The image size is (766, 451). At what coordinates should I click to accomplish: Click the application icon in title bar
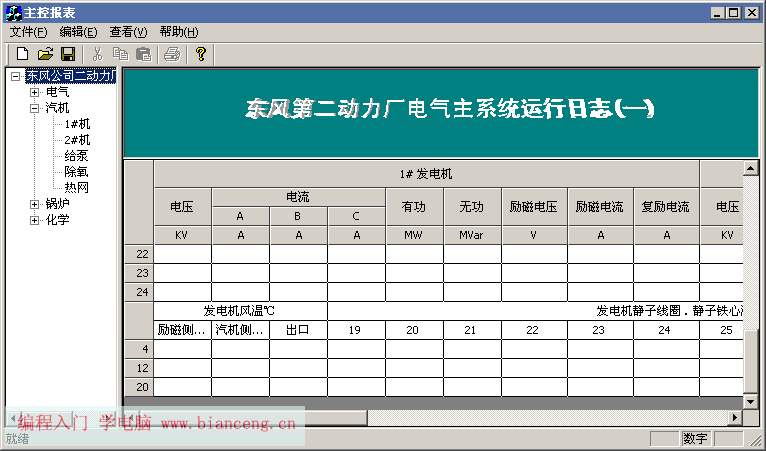[13, 13]
